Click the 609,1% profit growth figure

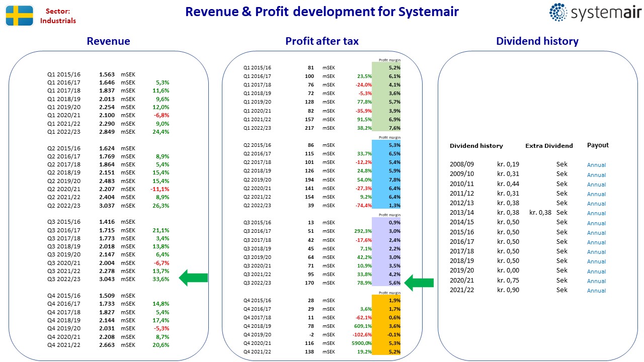(x=364, y=326)
